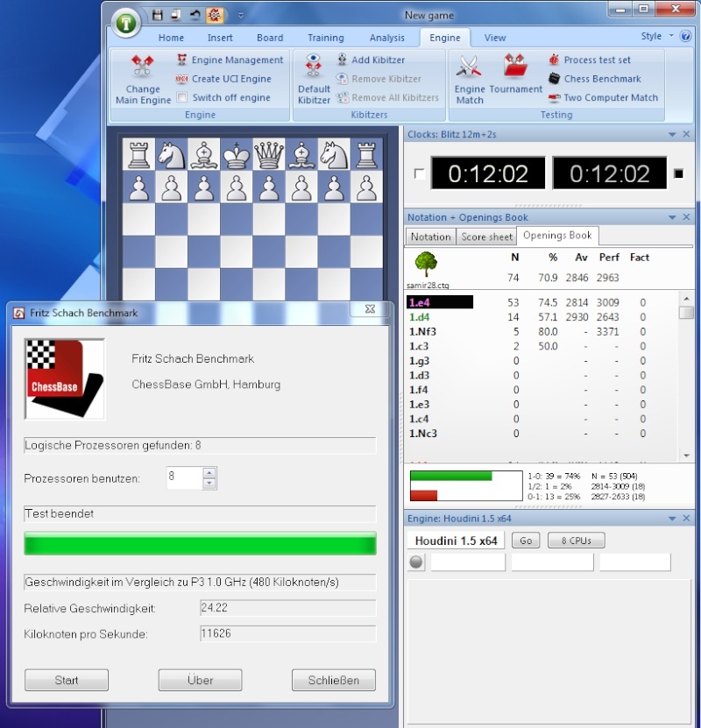Open the green T application menu button
Image resolution: width=701 pixels, height=728 pixels.
click(x=126, y=23)
